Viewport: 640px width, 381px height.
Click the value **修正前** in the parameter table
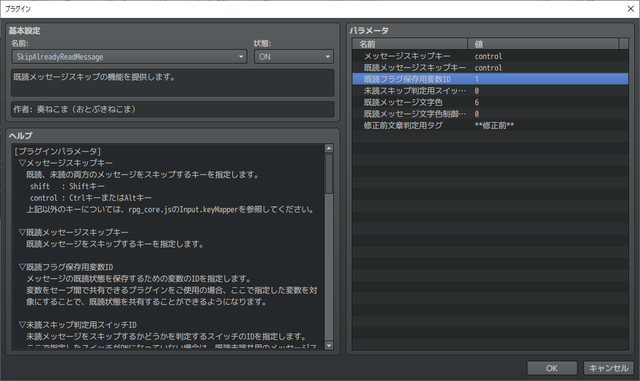[x=494, y=125]
